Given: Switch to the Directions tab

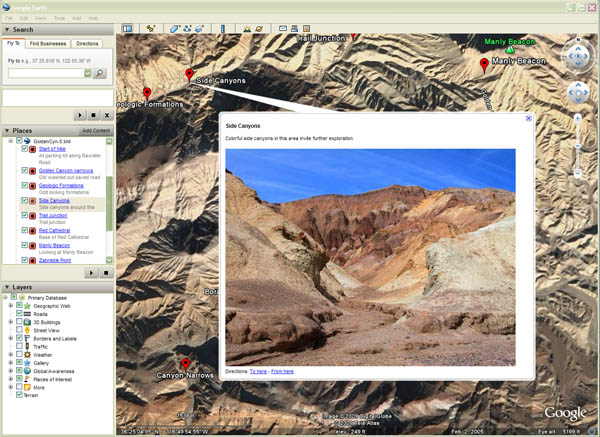Looking at the screenshot, I should [87, 44].
